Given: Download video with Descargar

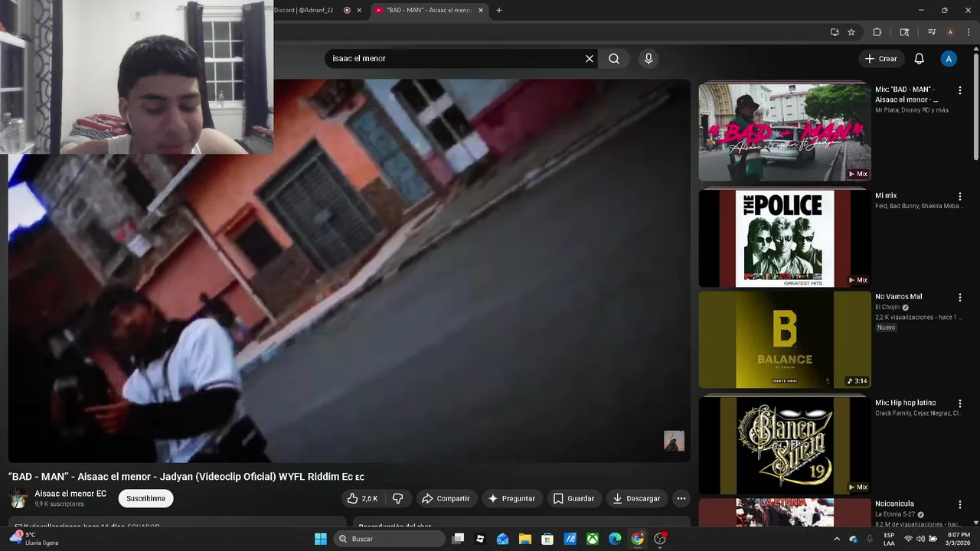Looking at the screenshot, I should click(x=636, y=498).
